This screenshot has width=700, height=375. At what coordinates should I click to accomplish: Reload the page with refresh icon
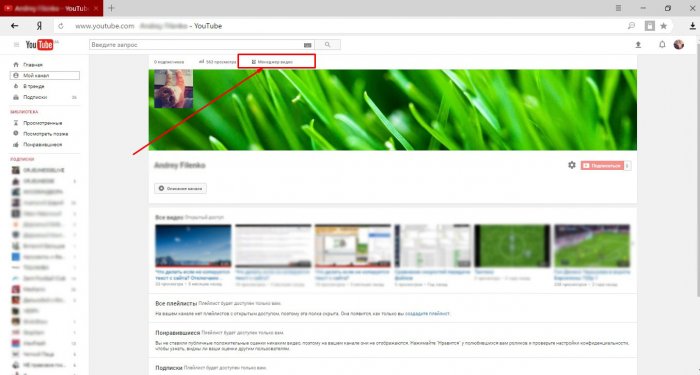[x=61, y=26]
